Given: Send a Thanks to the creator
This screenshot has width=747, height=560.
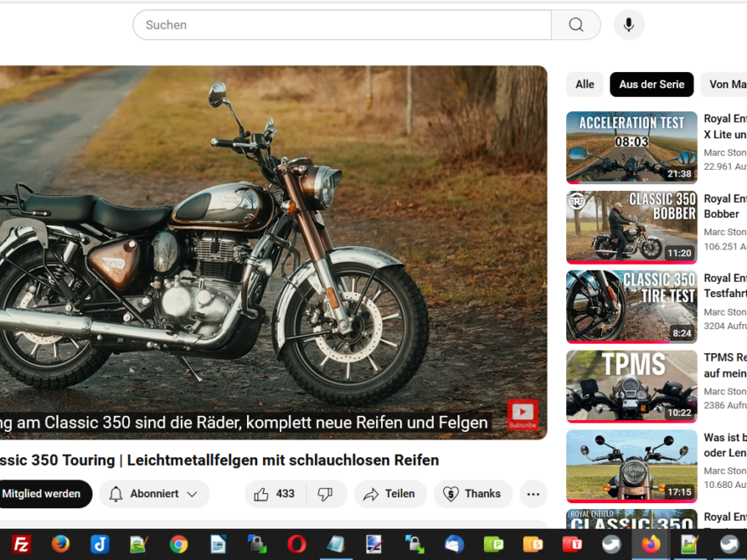Looking at the screenshot, I should [473, 494].
